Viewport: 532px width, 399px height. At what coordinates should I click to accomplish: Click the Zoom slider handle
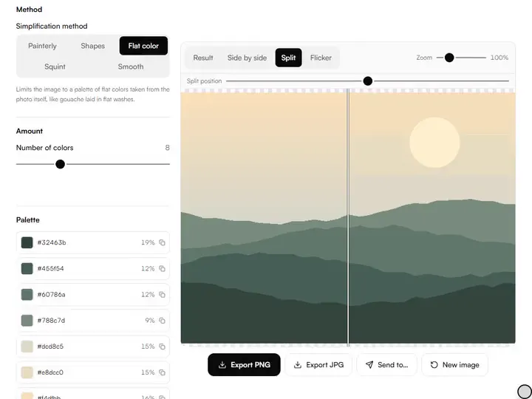(x=449, y=58)
